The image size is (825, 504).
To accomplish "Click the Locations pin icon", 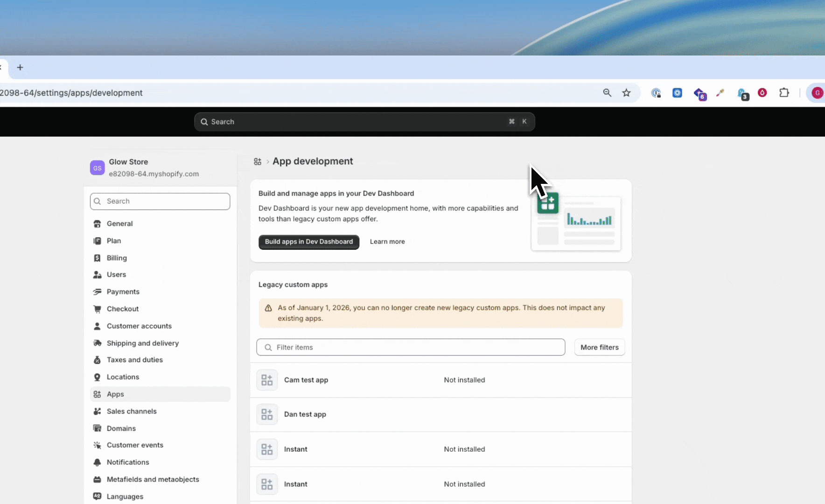I will (97, 377).
